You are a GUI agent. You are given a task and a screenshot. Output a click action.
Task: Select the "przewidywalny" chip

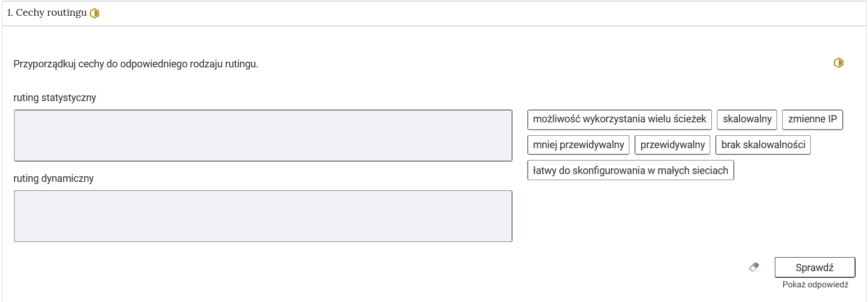[673, 145]
